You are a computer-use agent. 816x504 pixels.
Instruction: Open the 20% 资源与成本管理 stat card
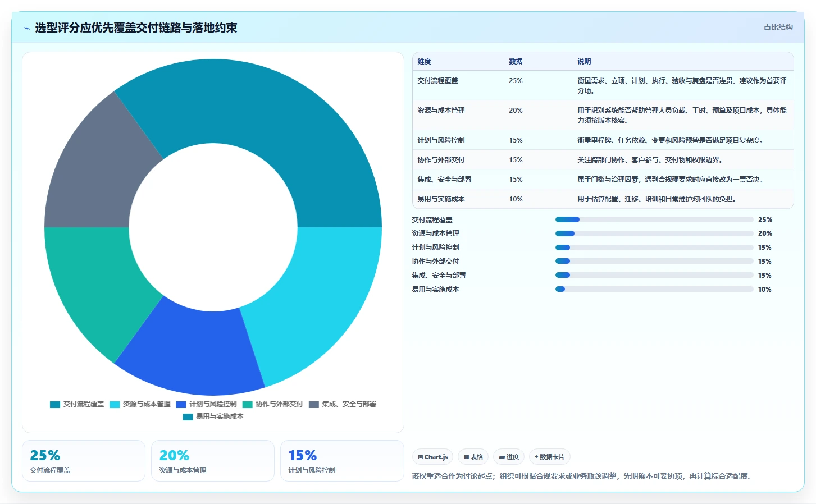pos(213,461)
